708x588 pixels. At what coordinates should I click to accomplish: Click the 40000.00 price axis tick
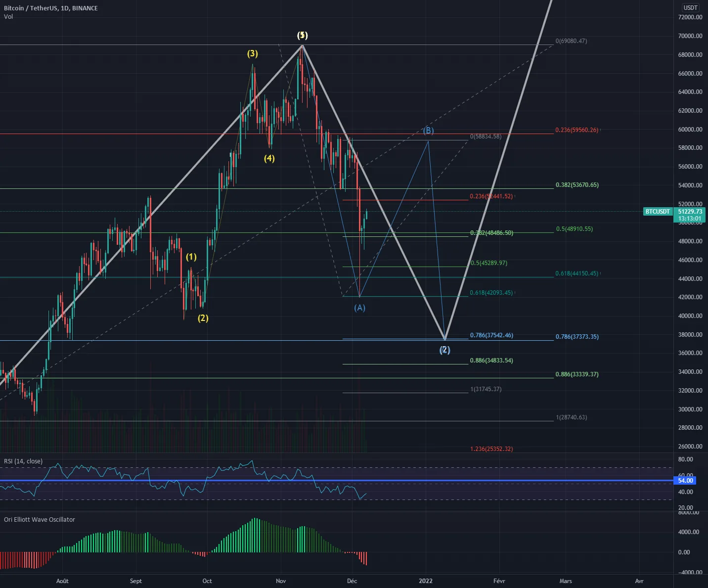(x=690, y=316)
